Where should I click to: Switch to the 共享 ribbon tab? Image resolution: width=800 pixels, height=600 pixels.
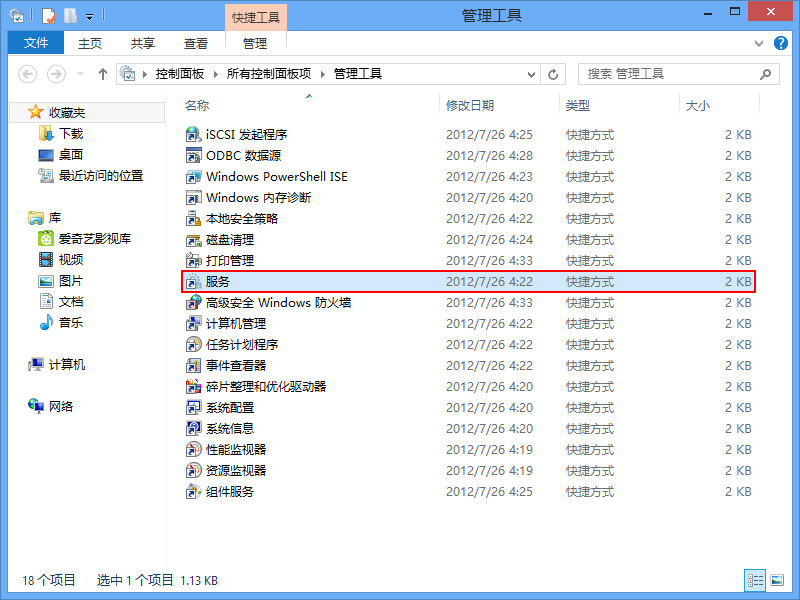[142, 43]
